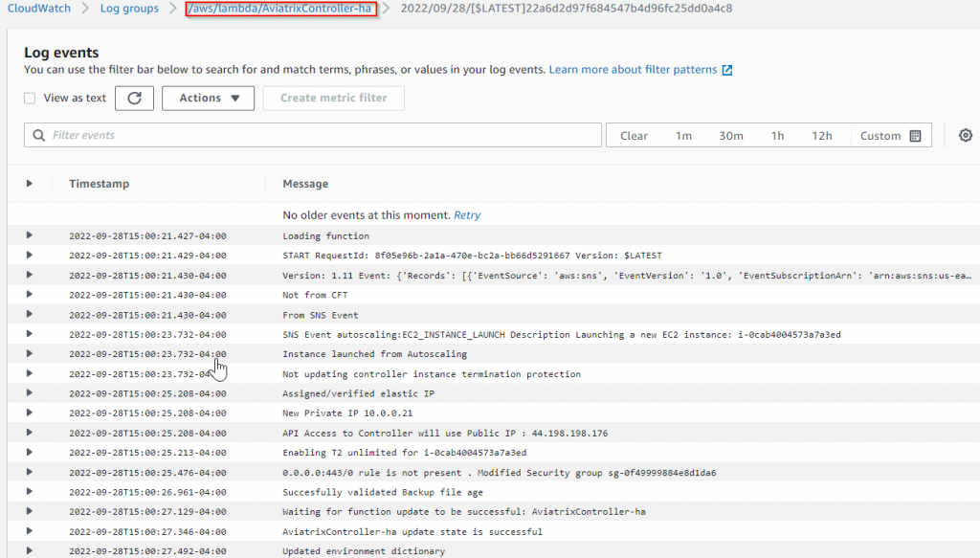Click 'New Private IP 10.0.0.21' message
Viewport: 980px width, 558px height.
[x=347, y=413]
